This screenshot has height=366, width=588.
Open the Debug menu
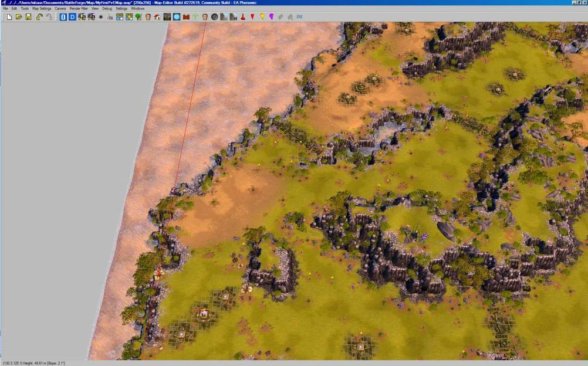pos(107,8)
